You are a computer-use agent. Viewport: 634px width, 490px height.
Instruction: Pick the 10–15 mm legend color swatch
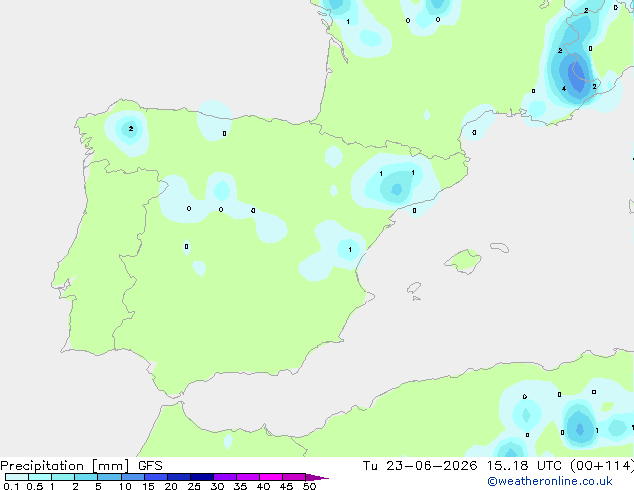133,477
